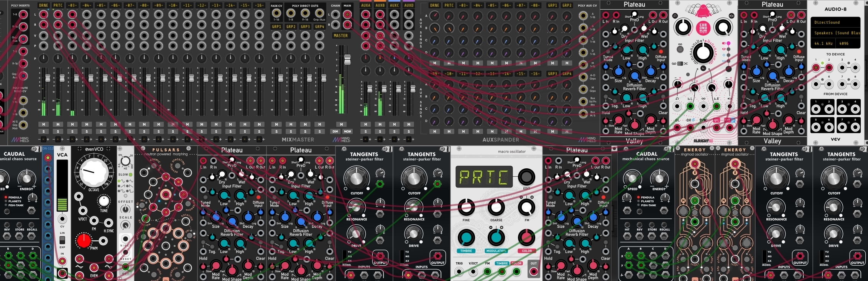Click the MODULATION knob on macro oscillator
This screenshot has height=281, width=868.
point(496,238)
